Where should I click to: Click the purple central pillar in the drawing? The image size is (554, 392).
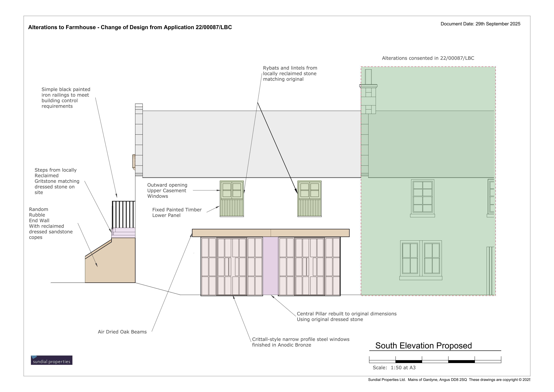271,266
